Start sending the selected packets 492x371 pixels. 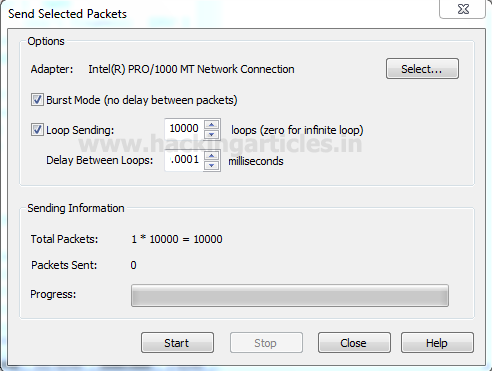177,342
